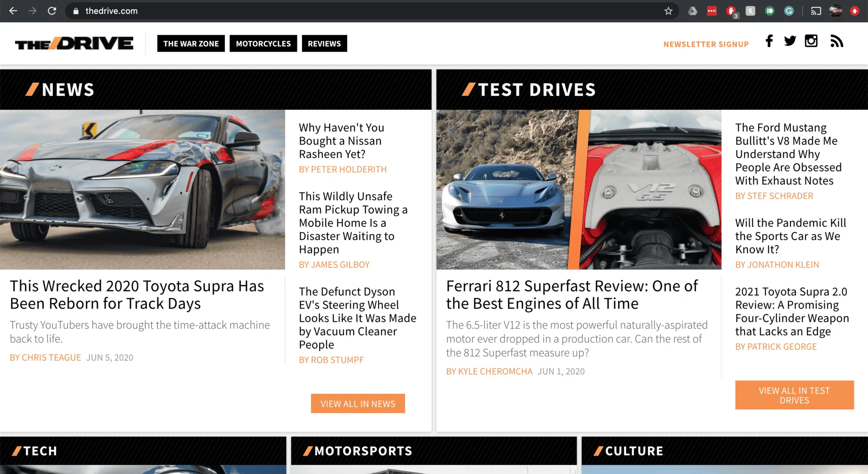The image size is (868, 474).
Task: Click the 'Trusty YouTubers have brought' summary text
Action: pyautogui.click(x=140, y=332)
